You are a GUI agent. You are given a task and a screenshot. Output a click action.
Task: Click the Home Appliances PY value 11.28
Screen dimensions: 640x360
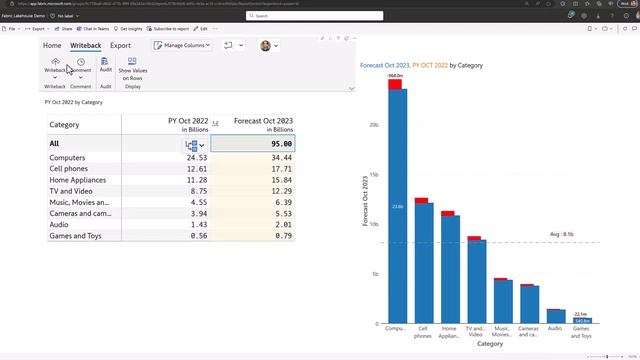tap(197, 180)
